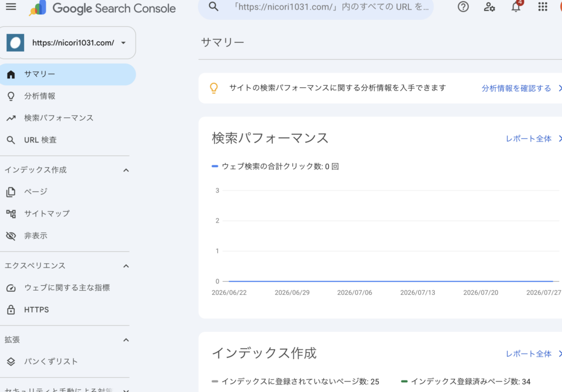Open 検索パフォーマンス in the sidebar
Image resolution: width=562 pixels, height=392 pixels.
coord(59,118)
